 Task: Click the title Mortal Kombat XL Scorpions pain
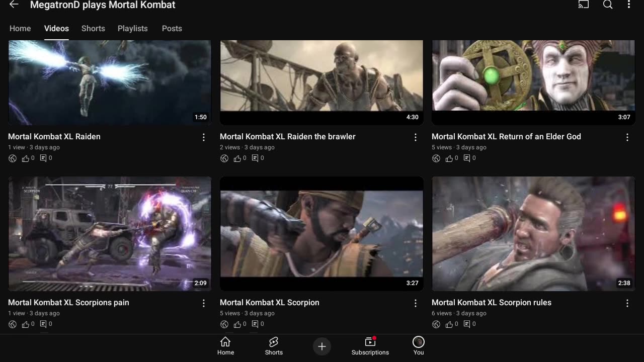tap(68, 303)
